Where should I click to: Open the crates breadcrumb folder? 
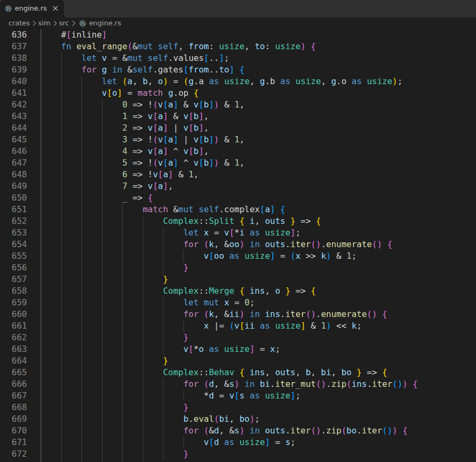pyautogui.click(x=19, y=23)
